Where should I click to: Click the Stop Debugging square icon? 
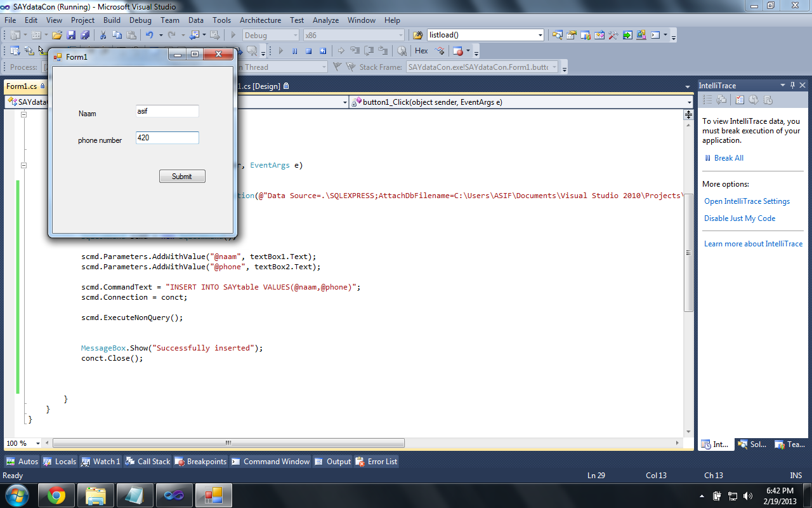[308, 51]
